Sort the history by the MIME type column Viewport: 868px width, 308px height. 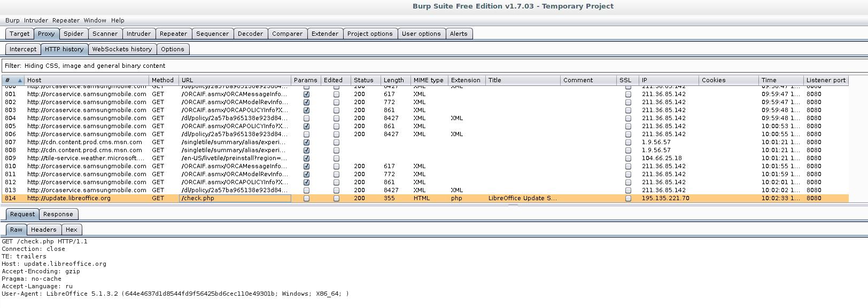coord(428,80)
